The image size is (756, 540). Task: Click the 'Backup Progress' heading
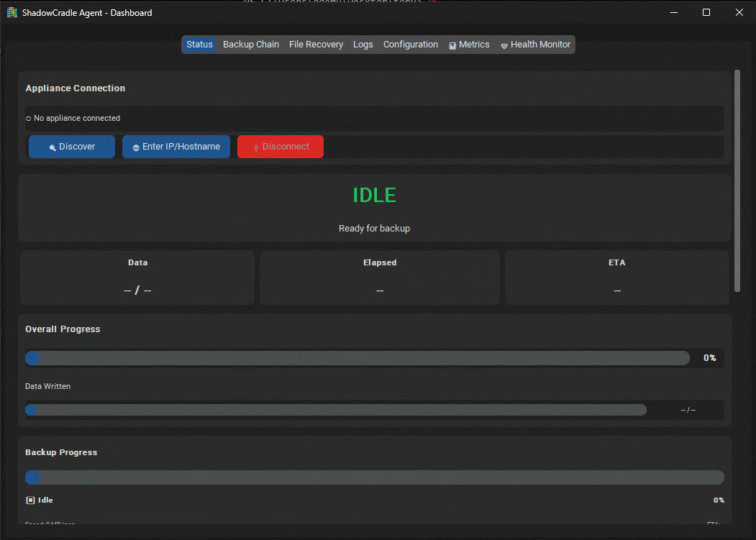coord(61,452)
